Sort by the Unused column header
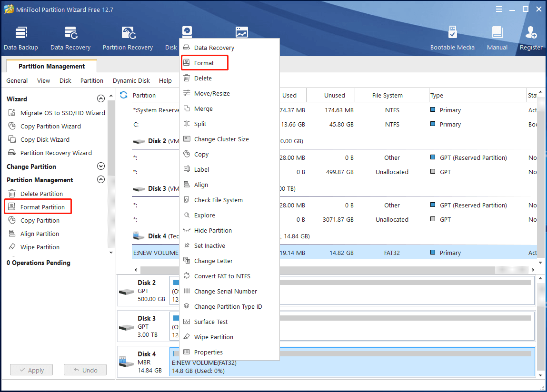Image resolution: width=547 pixels, height=392 pixels. (x=331, y=95)
